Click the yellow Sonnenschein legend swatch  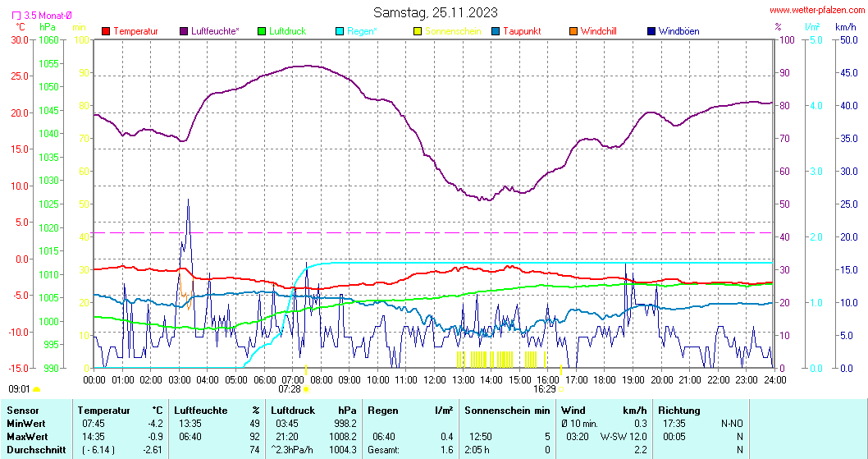pyautogui.click(x=418, y=31)
